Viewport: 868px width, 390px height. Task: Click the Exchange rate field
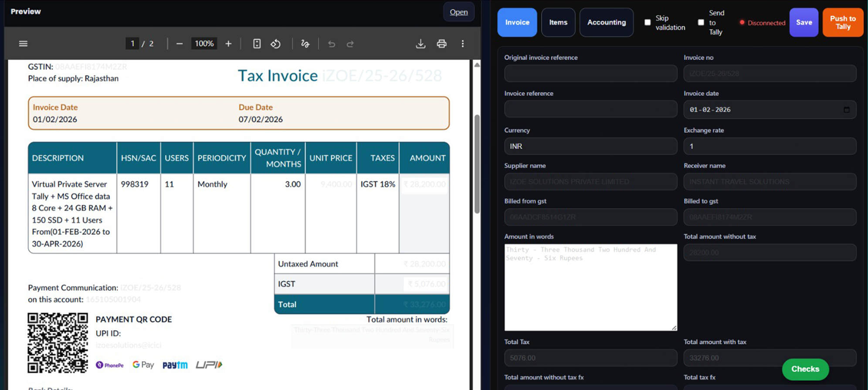[x=770, y=146]
